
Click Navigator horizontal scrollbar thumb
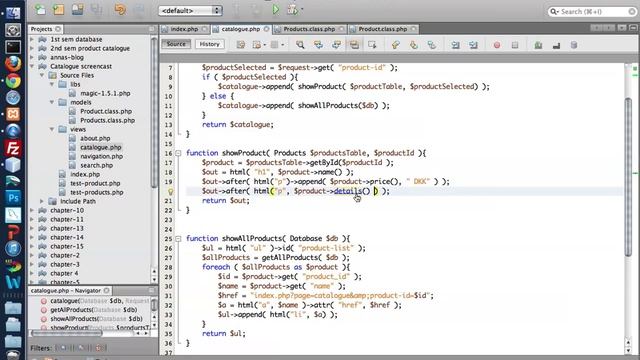click(67, 333)
